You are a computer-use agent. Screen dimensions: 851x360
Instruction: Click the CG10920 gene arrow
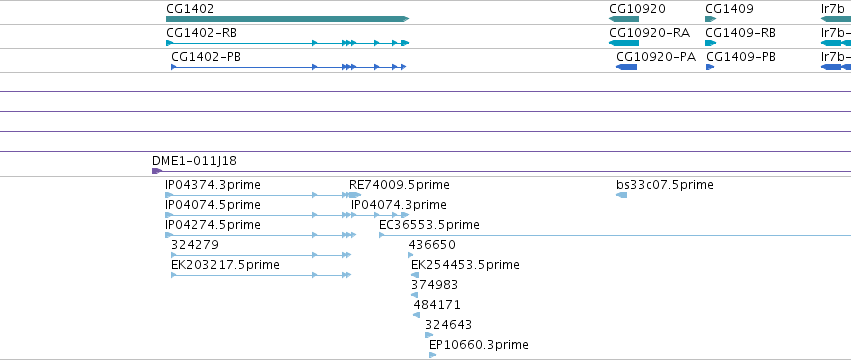pos(624,19)
